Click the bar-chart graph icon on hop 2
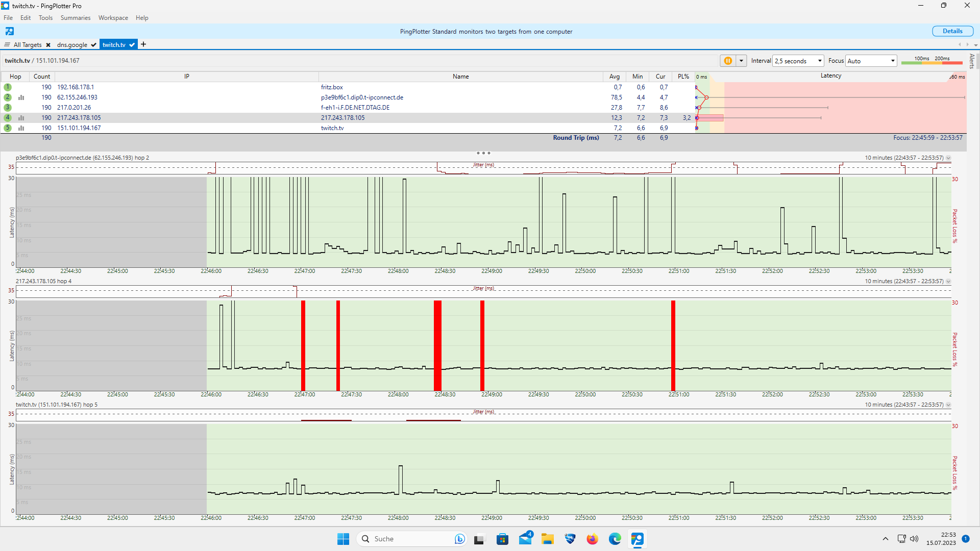 coord(21,97)
